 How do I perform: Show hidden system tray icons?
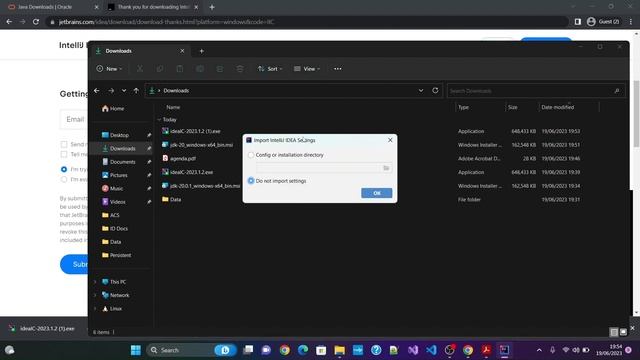[x=539, y=350]
